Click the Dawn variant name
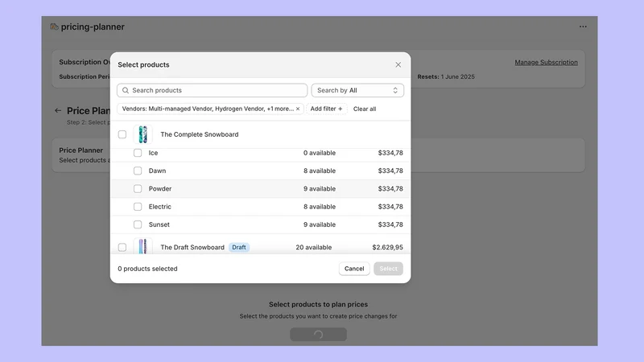This screenshot has height=362, width=644. click(157, 171)
